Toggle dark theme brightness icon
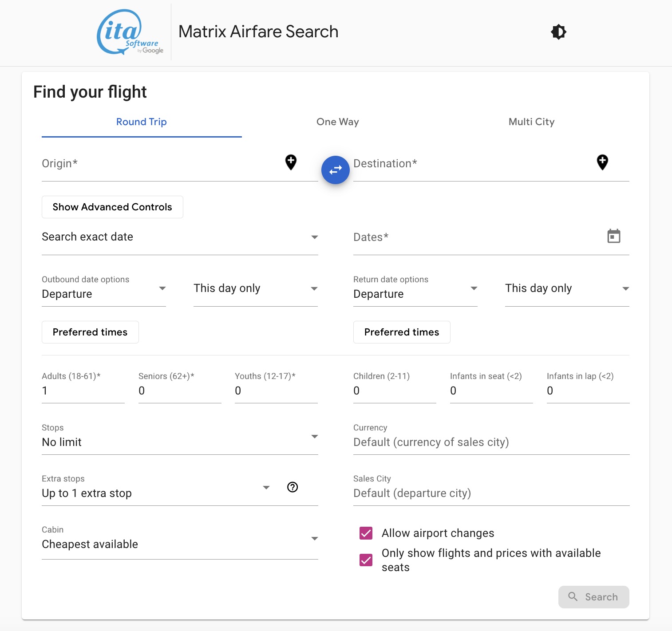The width and height of the screenshot is (672, 631). [x=558, y=32]
